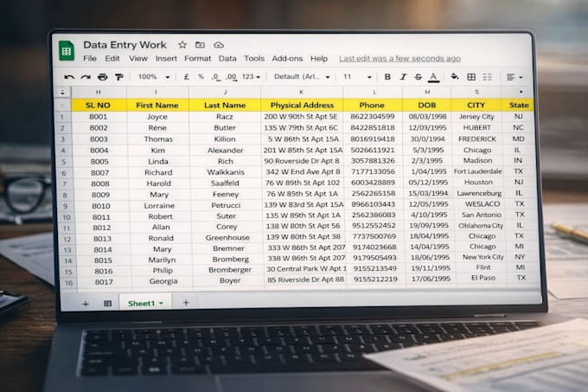The width and height of the screenshot is (588, 392).
Task: Click the 'CITY' header cell
Action: point(476,106)
